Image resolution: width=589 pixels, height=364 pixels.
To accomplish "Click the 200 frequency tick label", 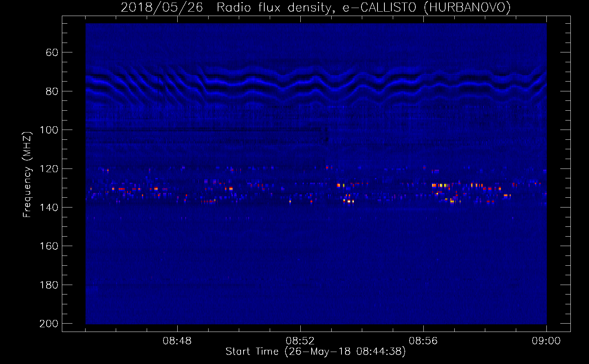I will [x=49, y=324].
